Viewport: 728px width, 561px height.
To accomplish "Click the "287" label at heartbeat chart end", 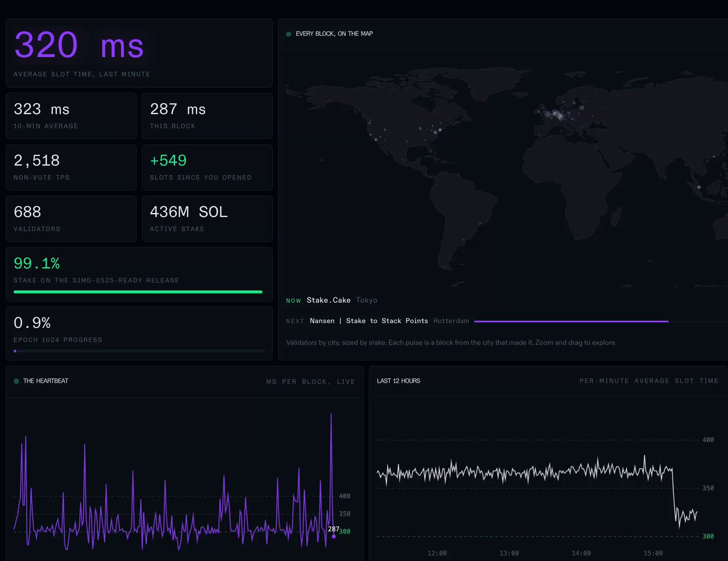I will tap(334, 529).
